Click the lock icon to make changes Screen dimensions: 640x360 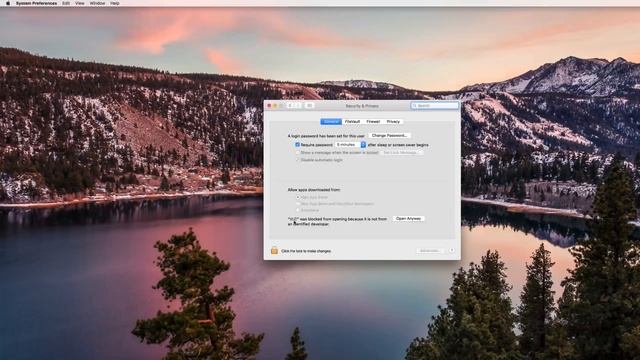pos(274,251)
